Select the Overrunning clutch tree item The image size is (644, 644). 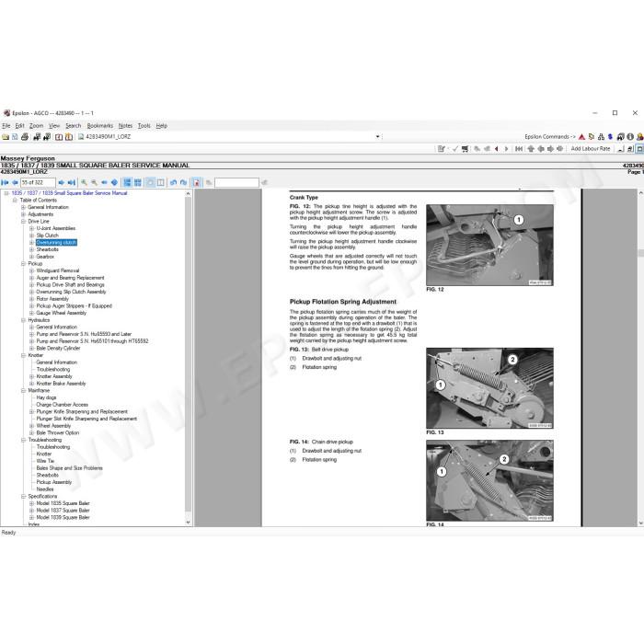tap(56, 243)
